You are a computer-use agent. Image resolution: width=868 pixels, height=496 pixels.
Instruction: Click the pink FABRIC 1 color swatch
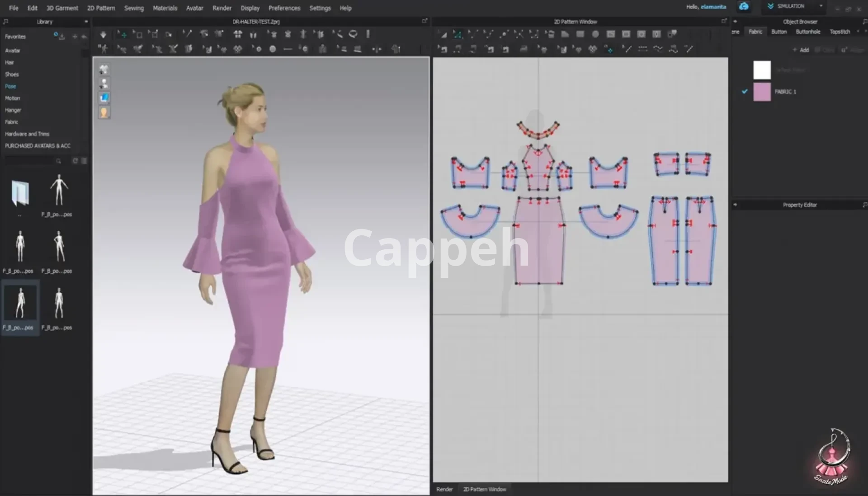pos(762,92)
